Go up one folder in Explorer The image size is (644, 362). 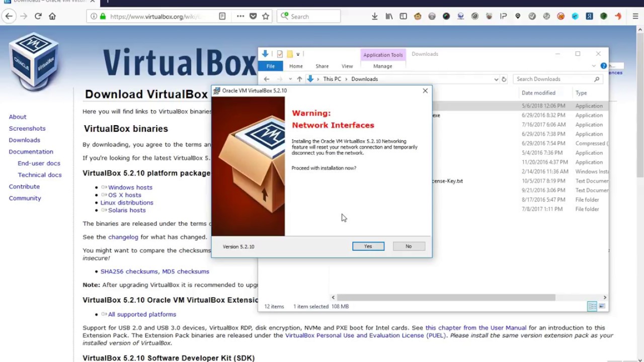(x=299, y=79)
